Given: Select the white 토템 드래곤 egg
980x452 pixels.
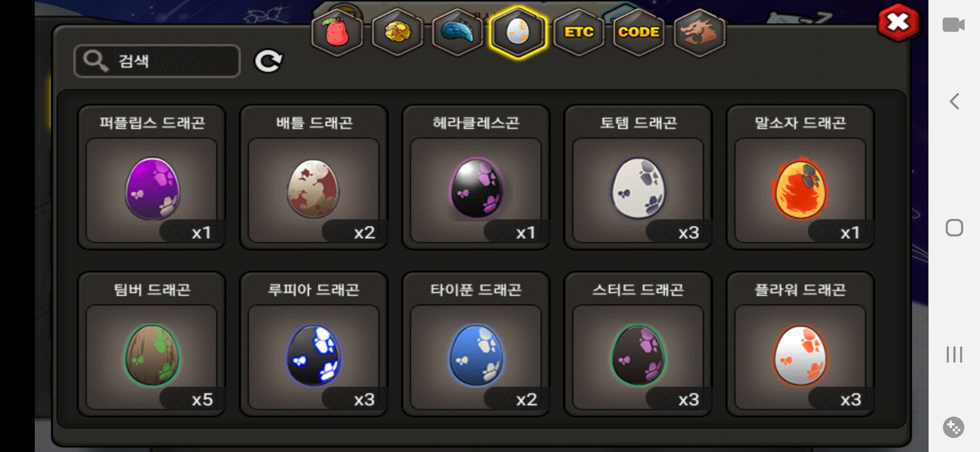Looking at the screenshot, I should (638, 177).
